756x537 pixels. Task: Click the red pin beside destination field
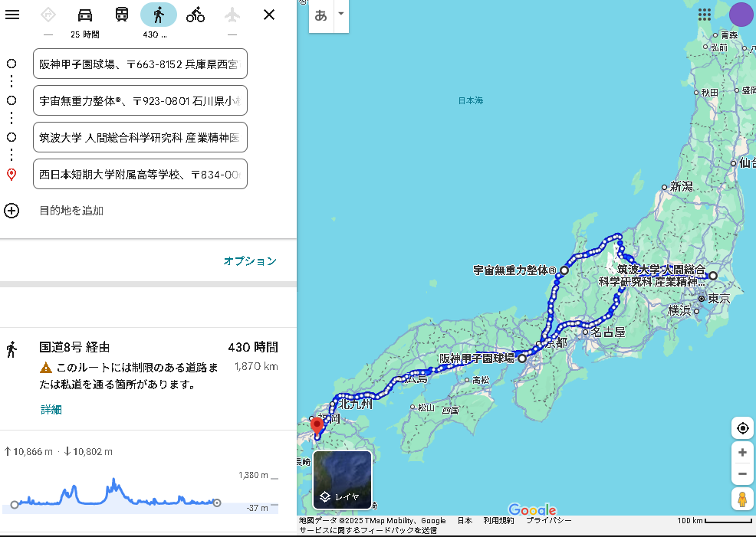pos(12,175)
